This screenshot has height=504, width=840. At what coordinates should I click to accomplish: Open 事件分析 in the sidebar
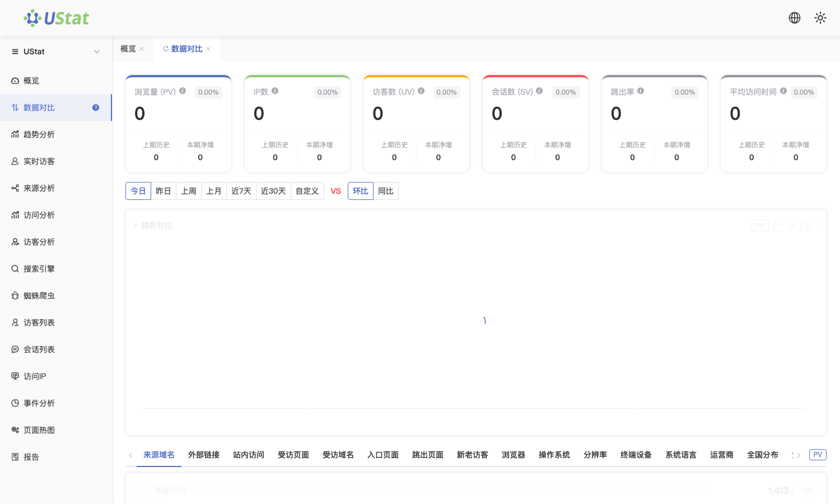(56, 403)
